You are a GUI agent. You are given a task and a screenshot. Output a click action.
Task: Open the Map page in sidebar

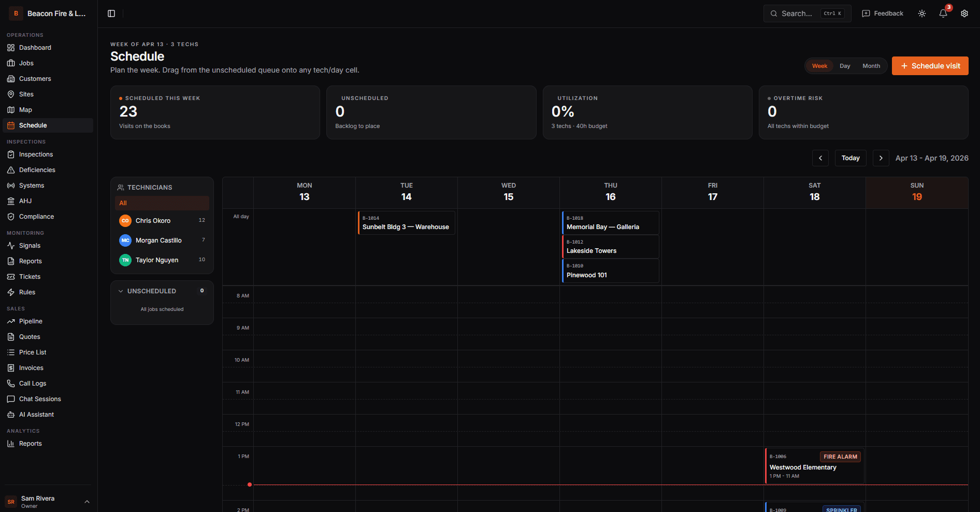tap(25, 110)
